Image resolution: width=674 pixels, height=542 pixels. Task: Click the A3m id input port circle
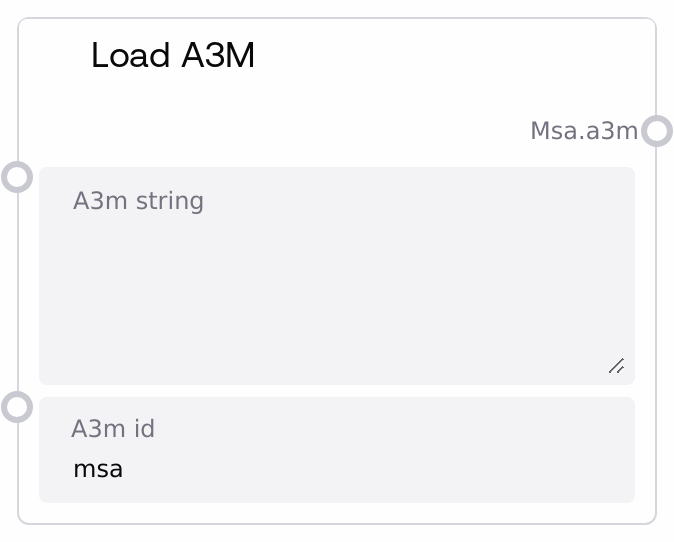17,407
